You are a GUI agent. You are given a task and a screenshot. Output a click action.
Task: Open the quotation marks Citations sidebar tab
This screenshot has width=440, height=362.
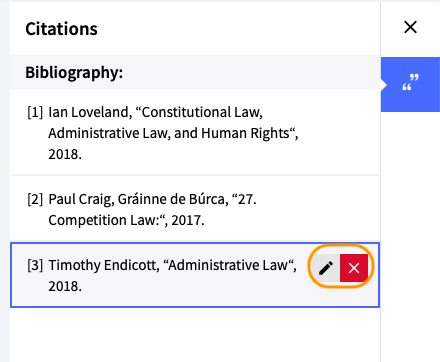tap(410, 84)
